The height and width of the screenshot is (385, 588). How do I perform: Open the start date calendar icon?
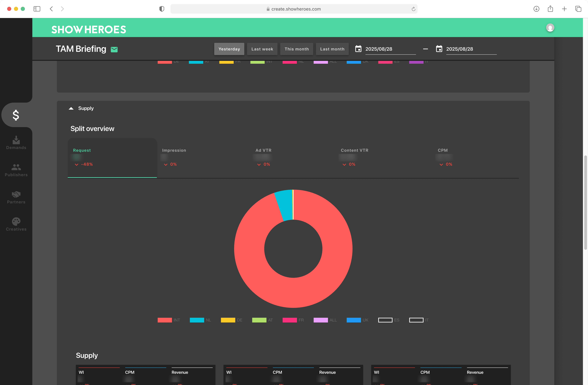(358, 49)
